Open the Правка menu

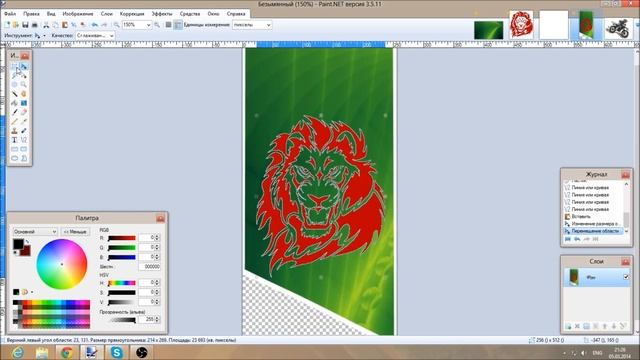(31, 13)
